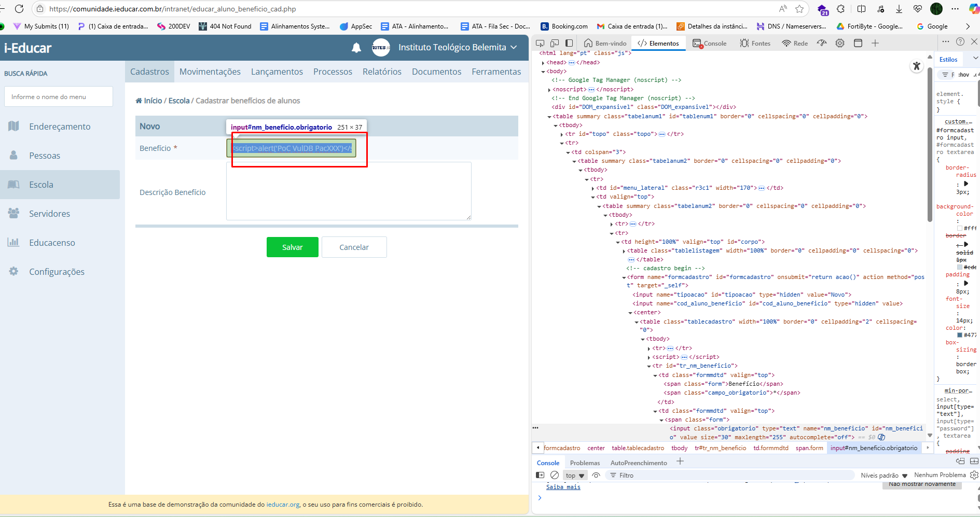Screen dimensions: 980x517
Task: Click Saiba mais link in console
Action: (x=563, y=487)
